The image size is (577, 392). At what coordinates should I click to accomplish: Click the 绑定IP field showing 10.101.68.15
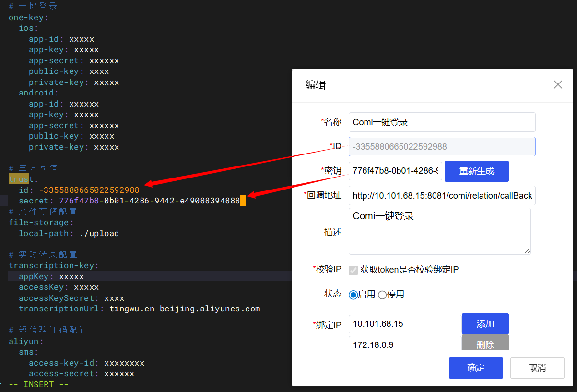pyautogui.click(x=405, y=324)
